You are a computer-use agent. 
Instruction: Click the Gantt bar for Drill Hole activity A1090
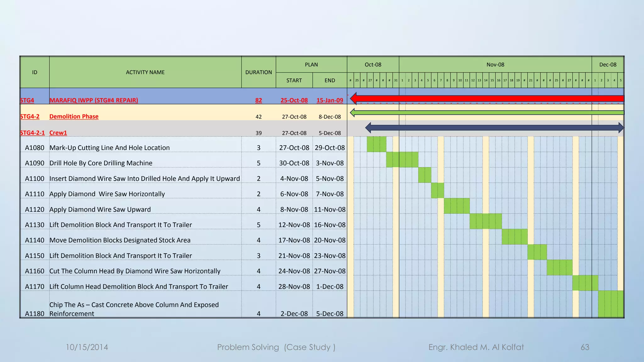402,160
